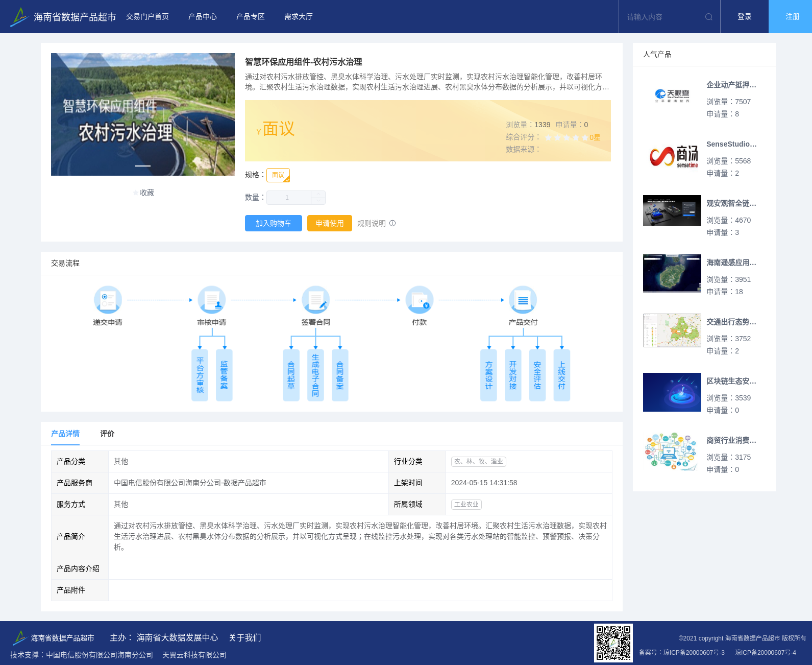This screenshot has width=812, height=665.
Task: Open the 产品专区 navigation item
Action: click(251, 17)
